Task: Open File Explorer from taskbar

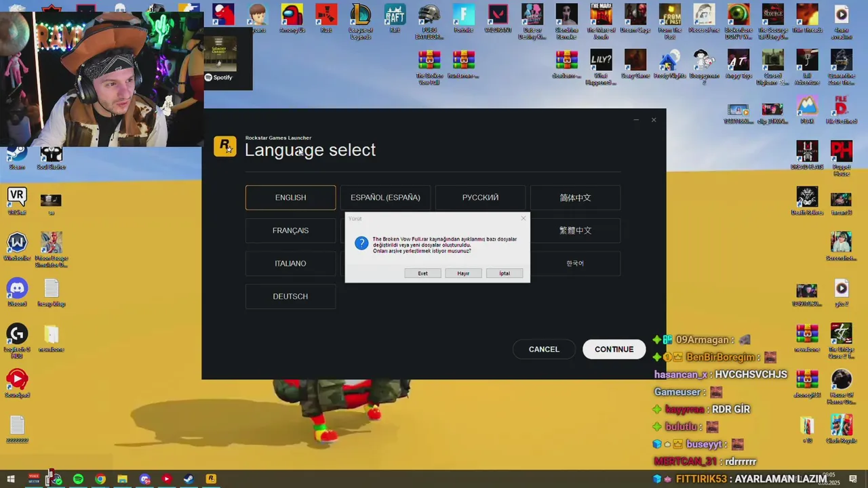Action: (122, 479)
